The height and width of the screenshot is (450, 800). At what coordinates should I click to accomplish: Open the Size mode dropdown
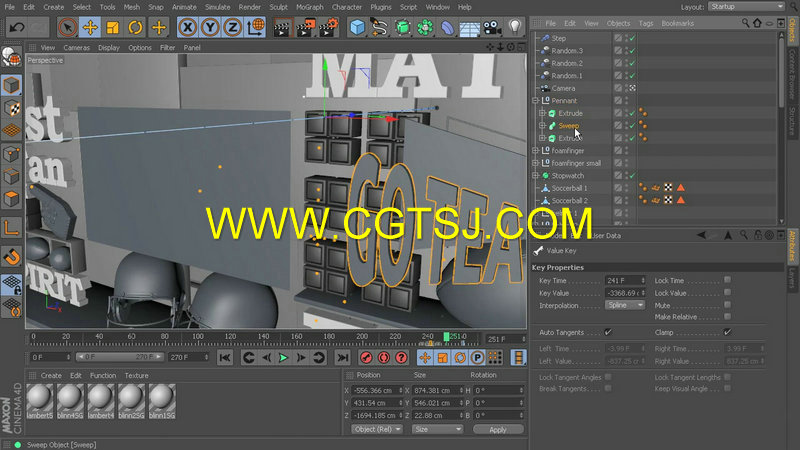(437, 429)
